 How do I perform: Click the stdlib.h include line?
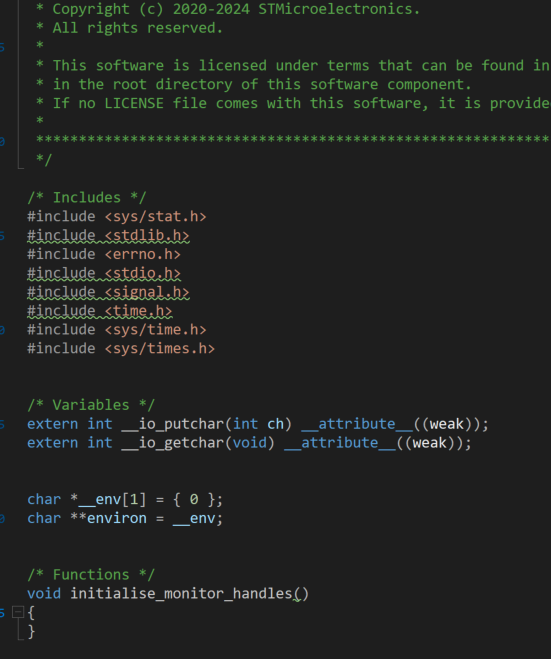108,235
